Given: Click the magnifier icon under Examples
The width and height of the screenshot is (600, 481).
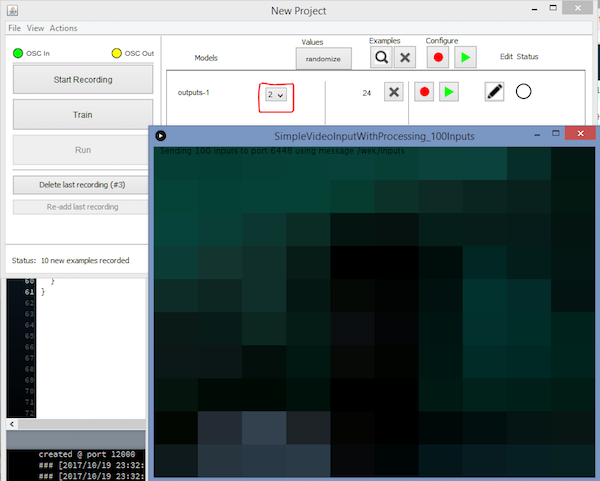Looking at the screenshot, I should 381,58.
